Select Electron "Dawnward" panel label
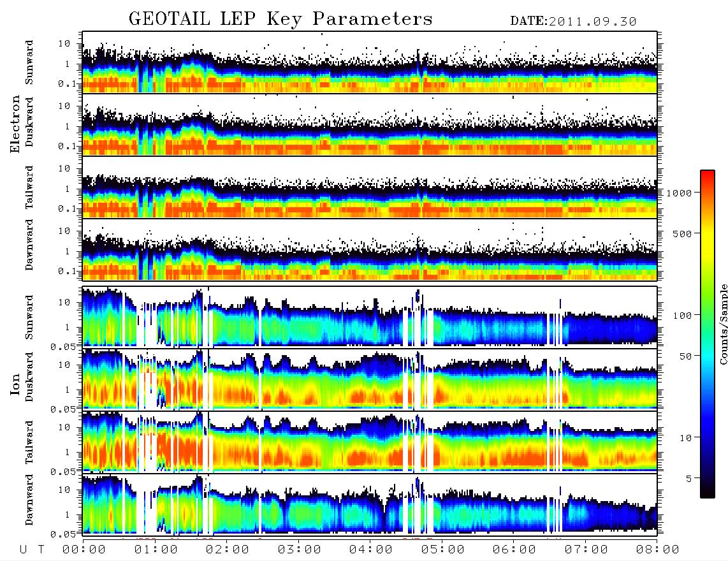 pos(29,245)
